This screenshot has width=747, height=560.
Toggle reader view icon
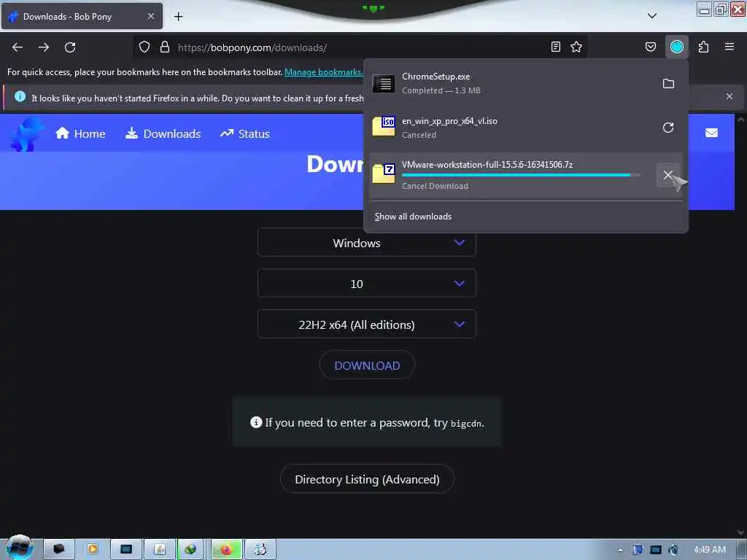(x=555, y=47)
